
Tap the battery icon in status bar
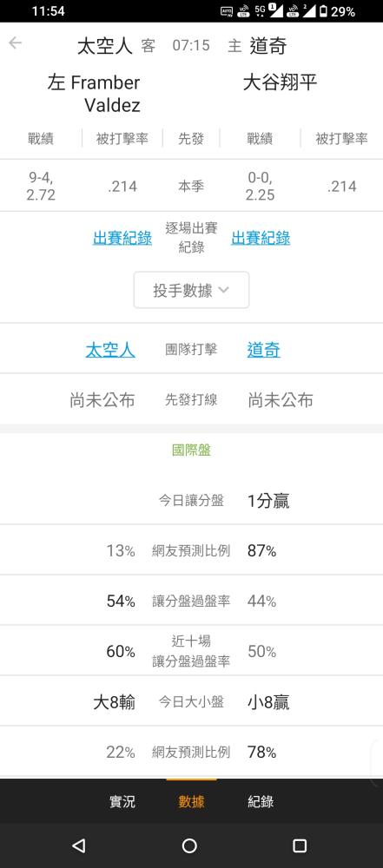coord(322,11)
